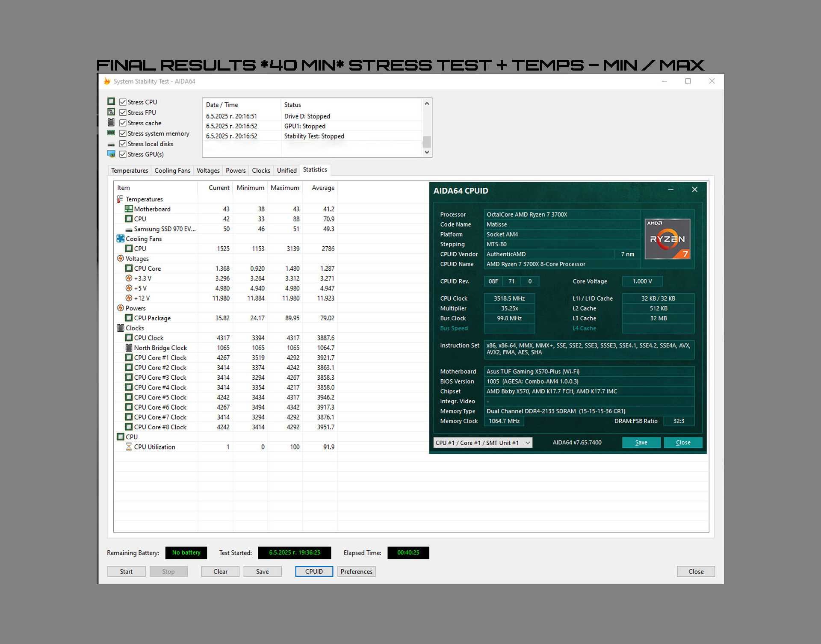Sort by the Maximum column header
This screenshot has height=644, width=821.
pyautogui.click(x=285, y=188)
